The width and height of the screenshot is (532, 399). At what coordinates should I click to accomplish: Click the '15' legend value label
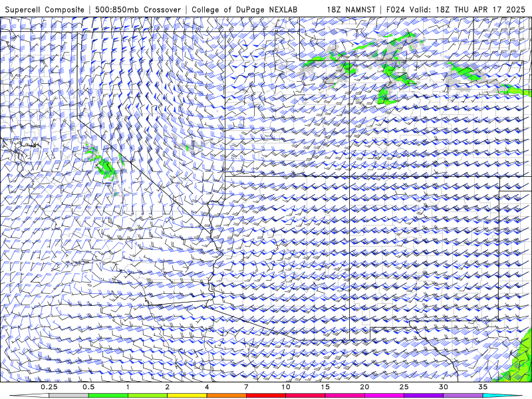(x=325, y=387)
